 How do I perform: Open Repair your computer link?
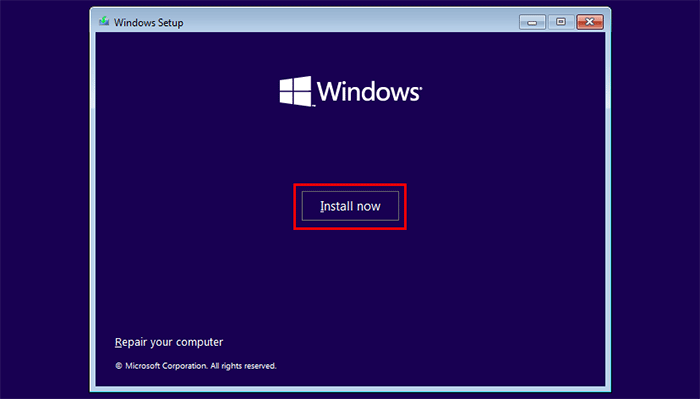(169, 342)
